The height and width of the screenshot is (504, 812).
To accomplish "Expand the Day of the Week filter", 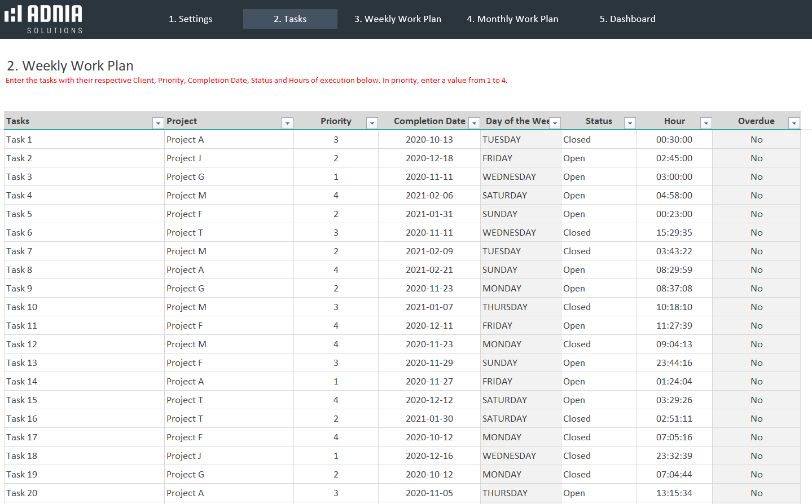I will coord(555,123).
